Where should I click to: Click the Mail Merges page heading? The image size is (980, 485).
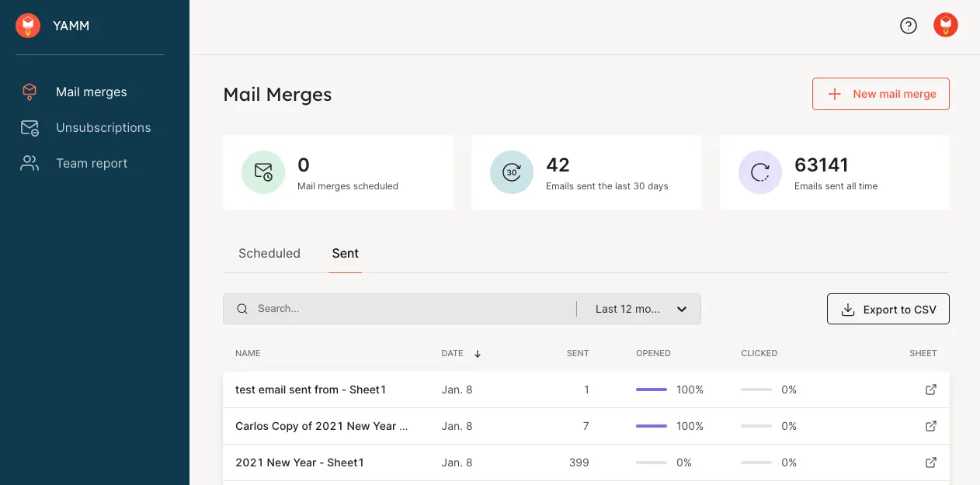coord(277,95)
